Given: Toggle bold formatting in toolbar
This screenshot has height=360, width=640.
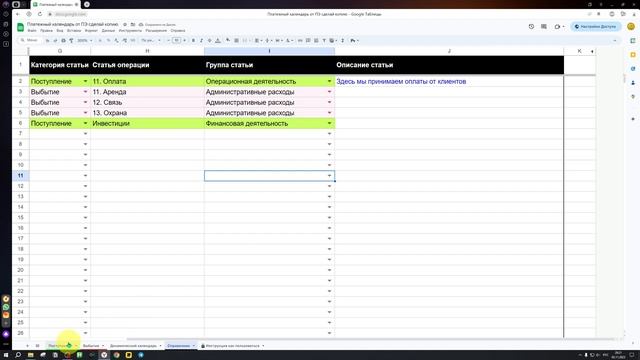Looking at the screenshot, I should (193, 40).
